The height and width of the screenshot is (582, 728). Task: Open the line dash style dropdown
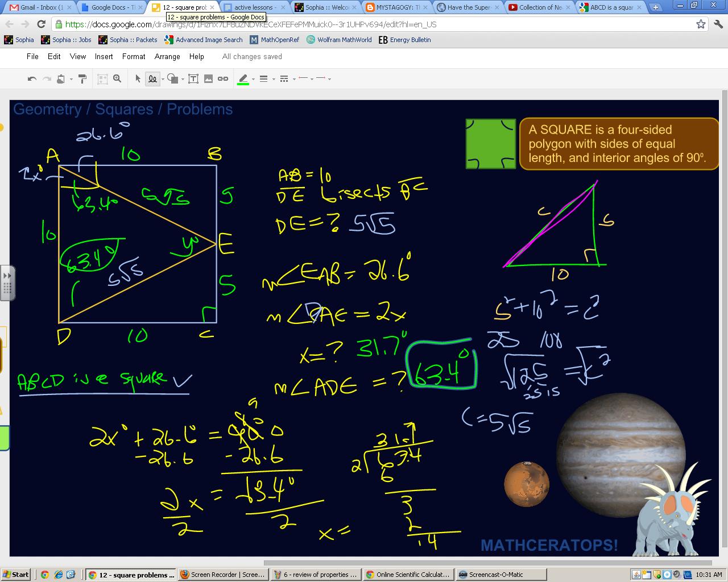click(287, 79)
